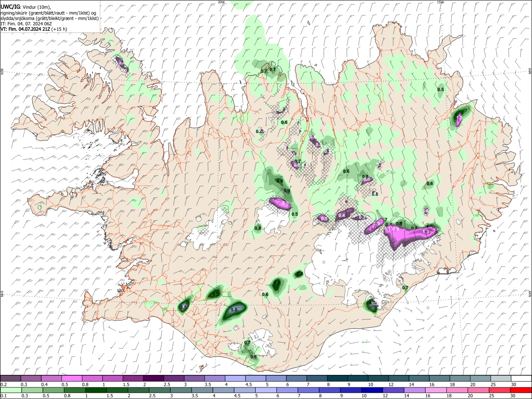
Task: Click the 0.1 tick label in the legend
Action: [x=3, y=396]
